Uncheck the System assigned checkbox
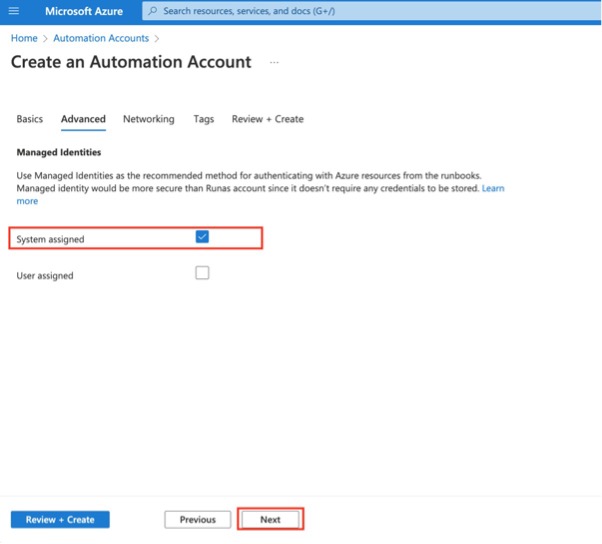602x544 pixels. point(202,237)
